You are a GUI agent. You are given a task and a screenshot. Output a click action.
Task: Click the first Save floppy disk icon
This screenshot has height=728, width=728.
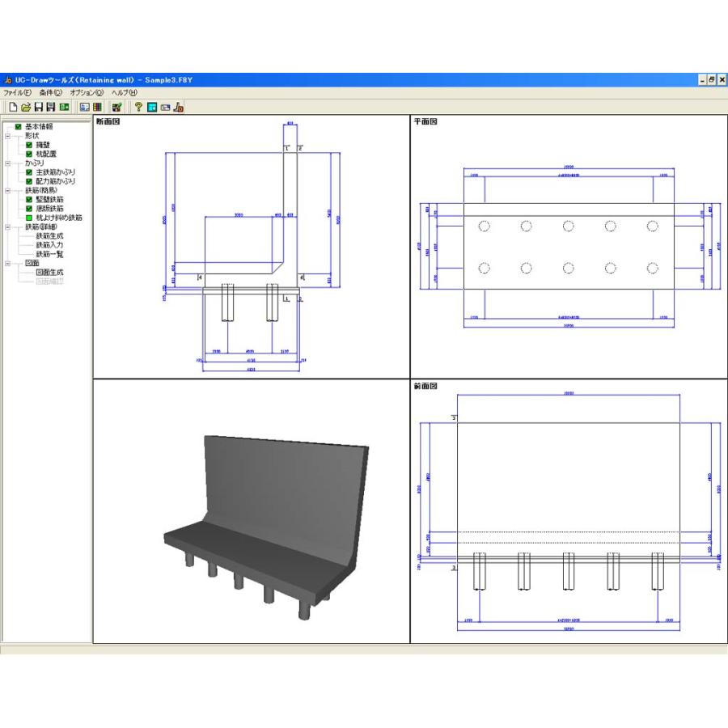38,107
